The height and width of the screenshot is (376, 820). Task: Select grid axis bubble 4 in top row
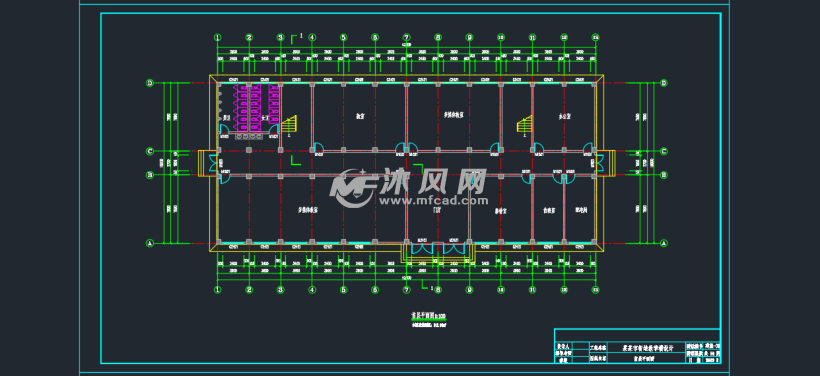[312, 38]
